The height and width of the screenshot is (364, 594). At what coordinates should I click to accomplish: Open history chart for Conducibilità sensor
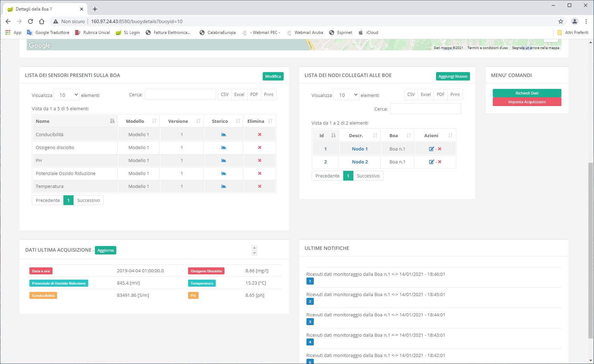223,134
